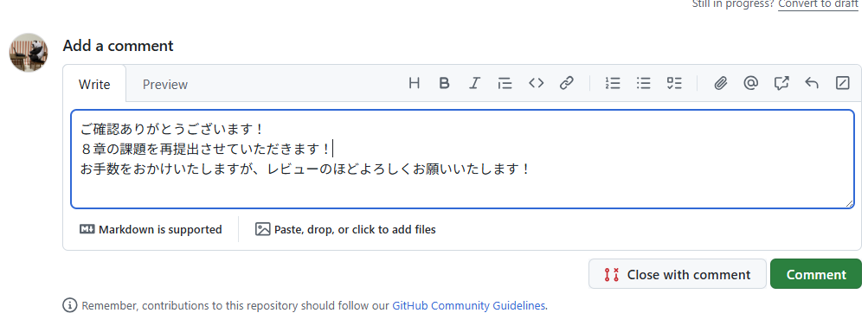Apply italic formatting to the comment

474,84
